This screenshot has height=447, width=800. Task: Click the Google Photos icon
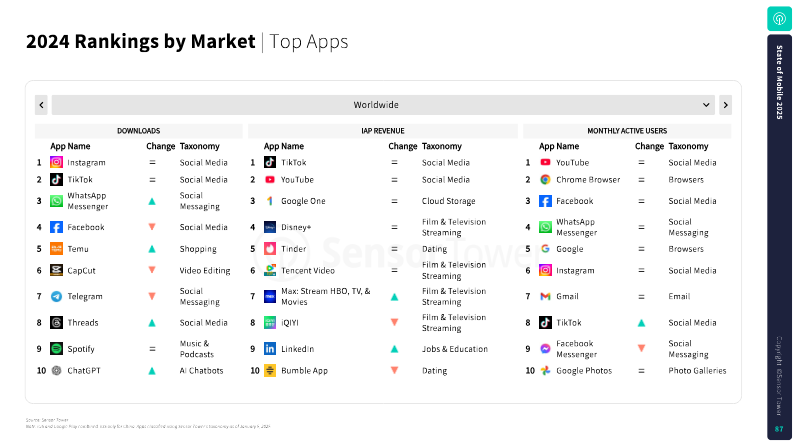545,370
